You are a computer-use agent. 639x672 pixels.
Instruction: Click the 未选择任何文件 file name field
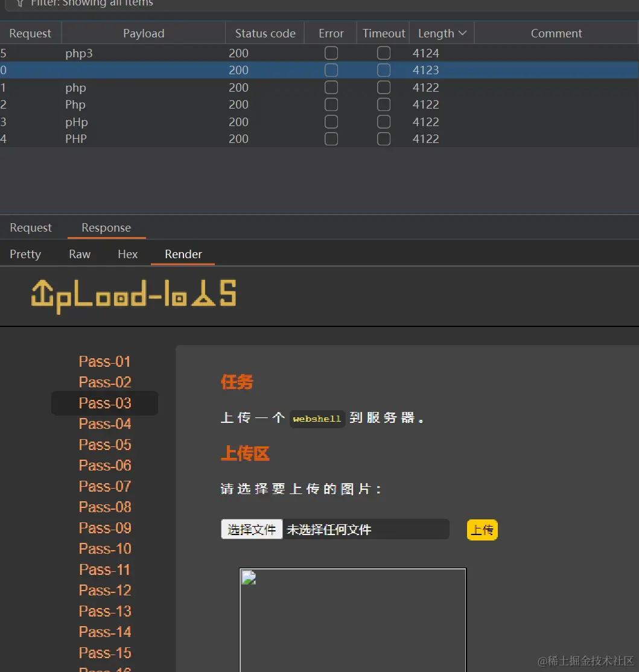coord(366,530)
